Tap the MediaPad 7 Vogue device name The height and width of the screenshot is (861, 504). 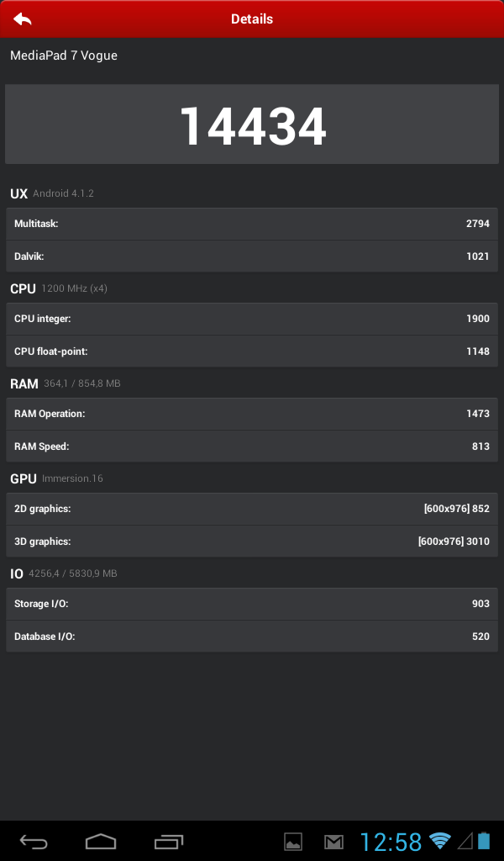(64, 55)
